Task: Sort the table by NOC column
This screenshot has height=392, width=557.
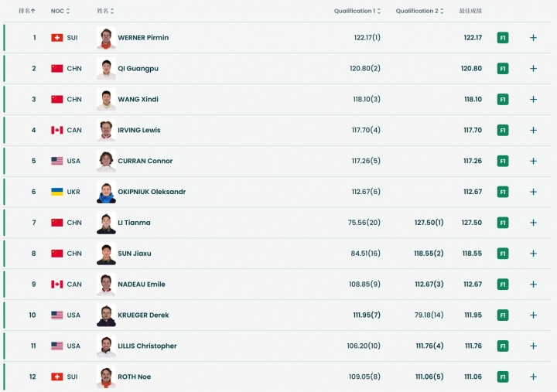Action: pos(60,11)
